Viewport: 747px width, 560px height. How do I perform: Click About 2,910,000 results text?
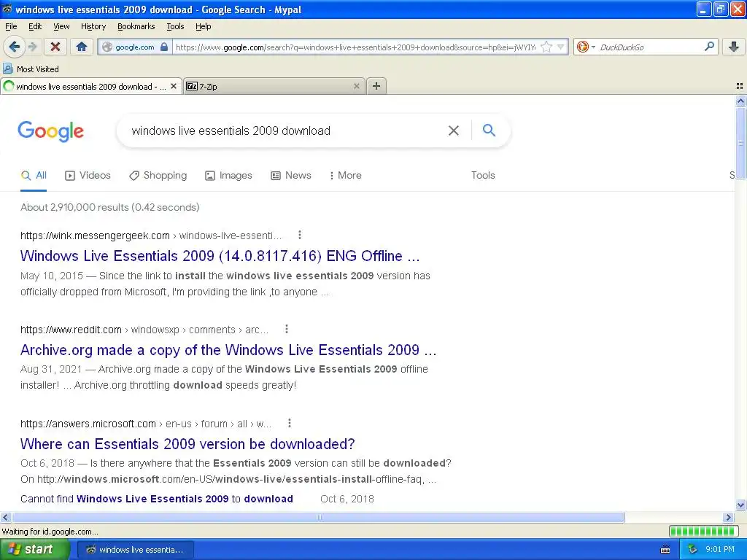pyautogui.click(x=110, y=207)
